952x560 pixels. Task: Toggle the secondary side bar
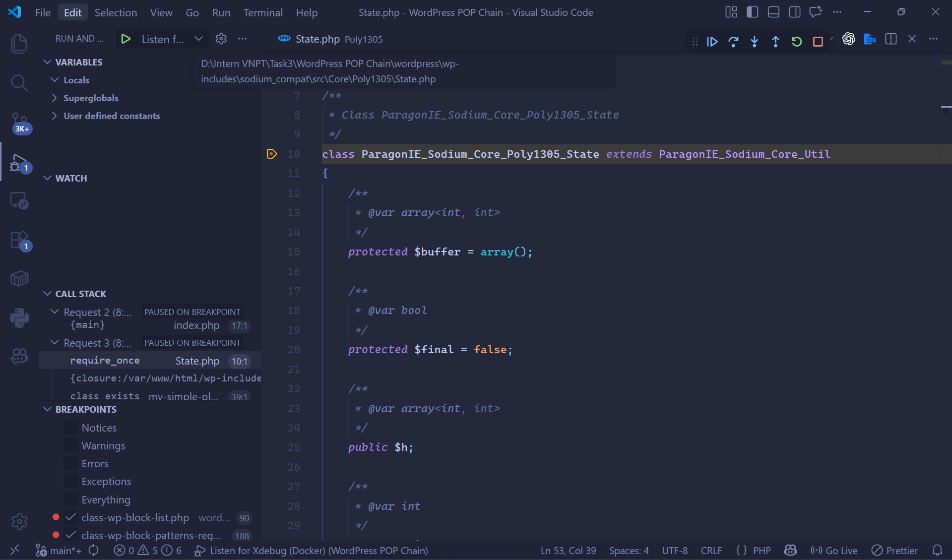[795, 12]
